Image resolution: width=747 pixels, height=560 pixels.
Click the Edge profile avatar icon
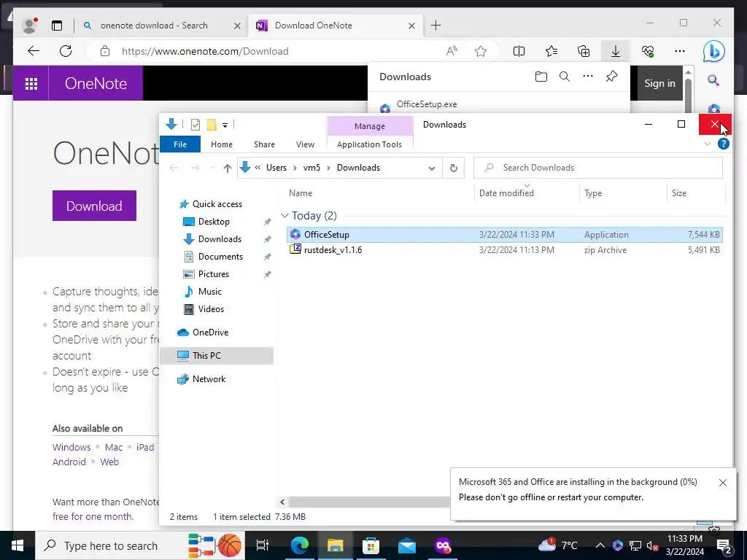click(29, 26)
